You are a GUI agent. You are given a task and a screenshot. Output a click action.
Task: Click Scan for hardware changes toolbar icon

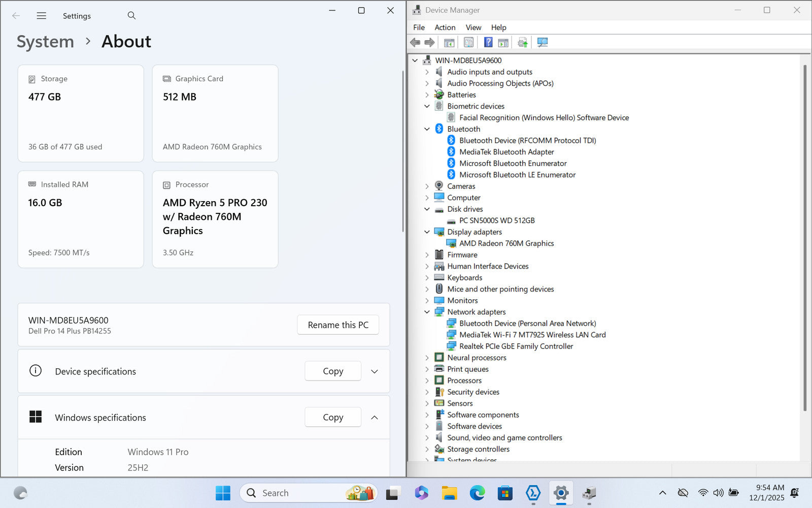point(543,42)
